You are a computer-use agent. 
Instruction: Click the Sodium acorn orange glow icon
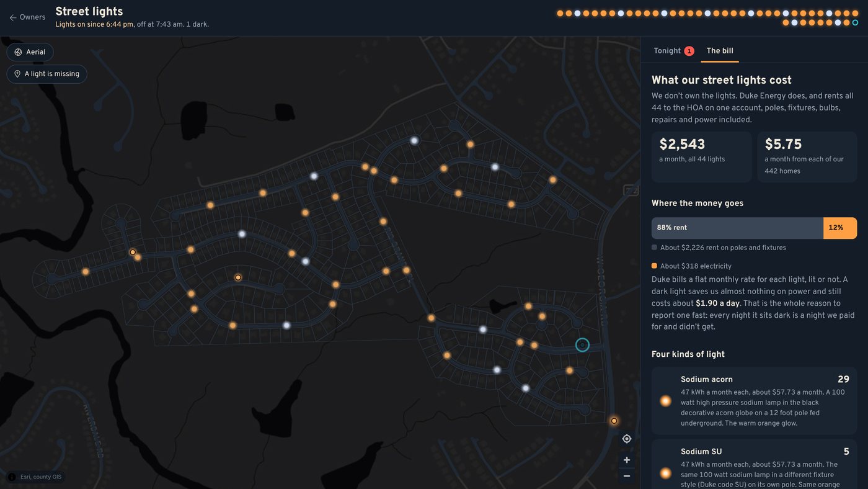[665, 401]
